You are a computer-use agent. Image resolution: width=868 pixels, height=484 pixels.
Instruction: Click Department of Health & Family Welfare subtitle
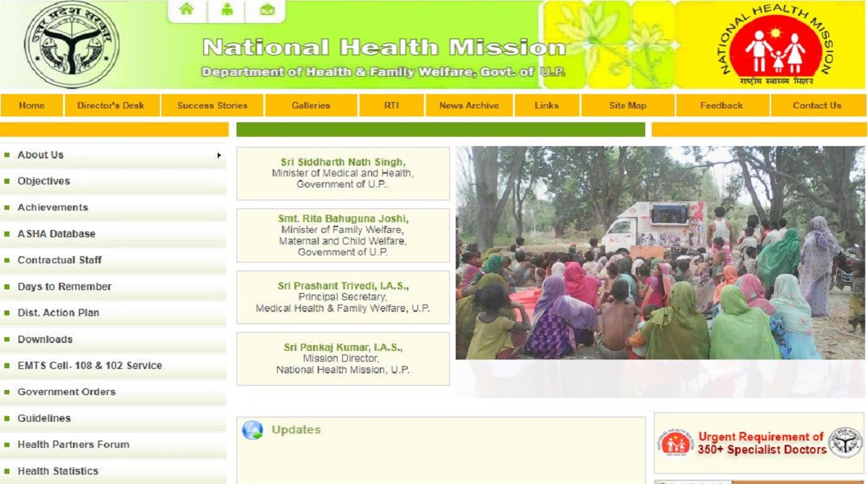click(x=383, y=72)
